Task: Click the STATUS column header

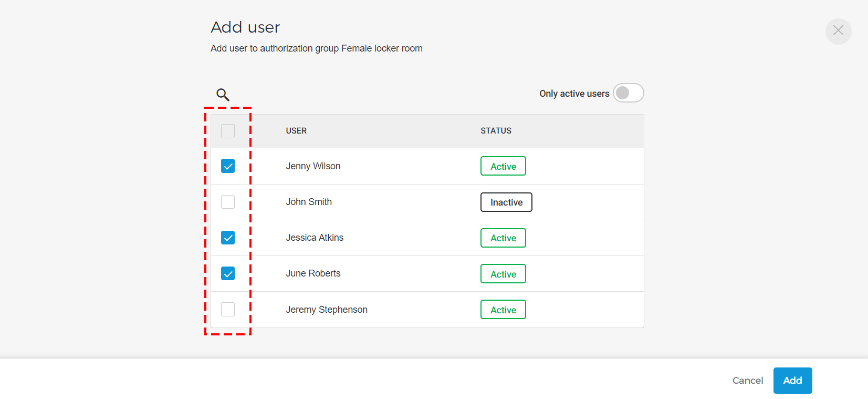Action: point(496,131)
